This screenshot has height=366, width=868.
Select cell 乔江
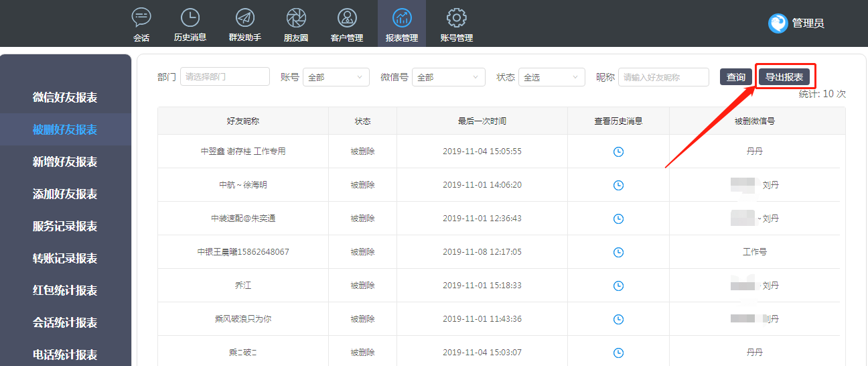point(243,286)
